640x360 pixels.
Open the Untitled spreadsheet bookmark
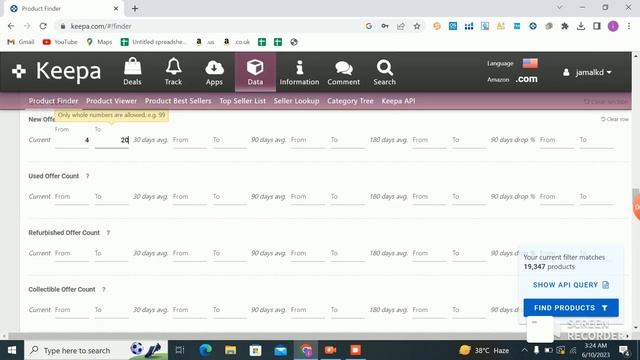click(x=153, y=42)
